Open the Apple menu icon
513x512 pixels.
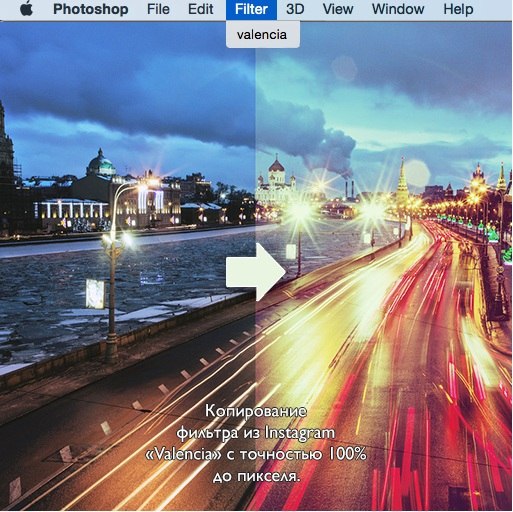tap(27, 9)
